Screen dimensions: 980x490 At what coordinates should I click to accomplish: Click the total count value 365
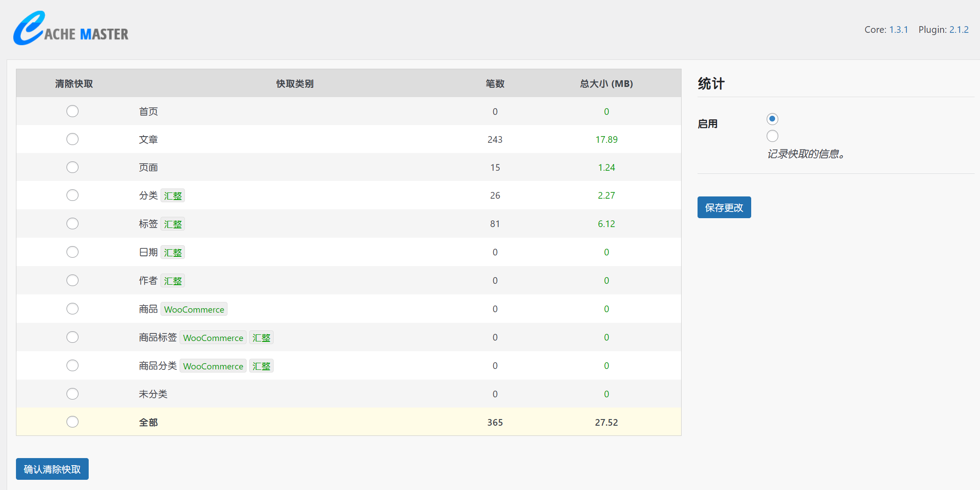pyautogui.click(x=495, y=422)
